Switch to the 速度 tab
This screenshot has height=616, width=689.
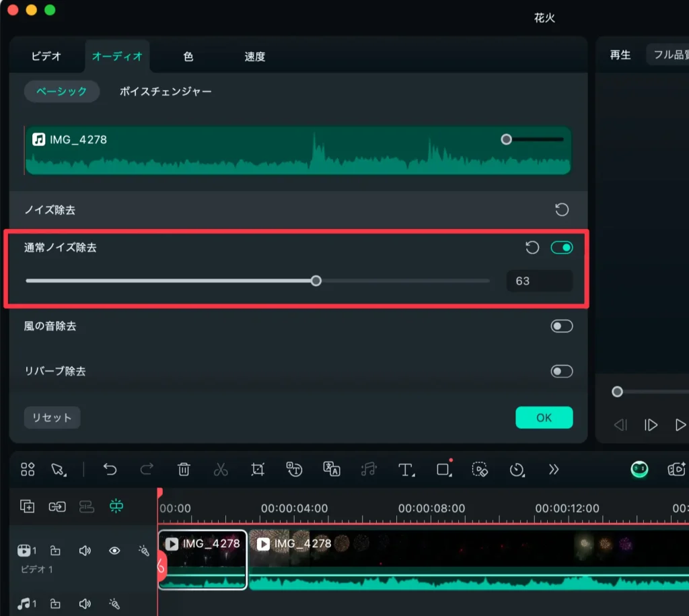click(254, 57)
